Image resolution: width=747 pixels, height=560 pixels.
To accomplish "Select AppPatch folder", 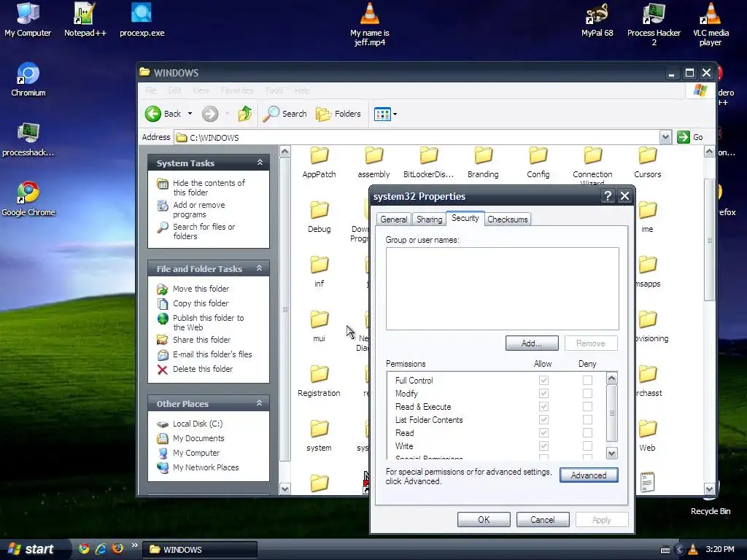I will tap(320, 163).
